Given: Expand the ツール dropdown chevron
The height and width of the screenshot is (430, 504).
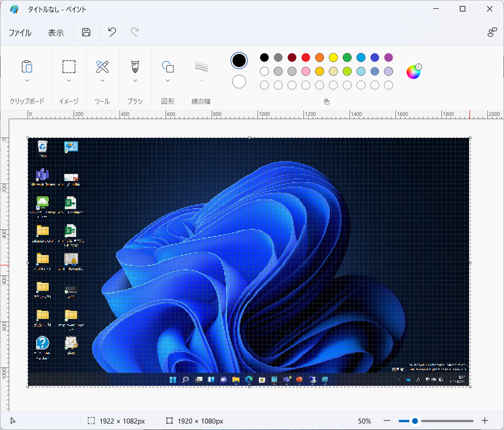Looking at the screenshot, I should pos(103,80).
